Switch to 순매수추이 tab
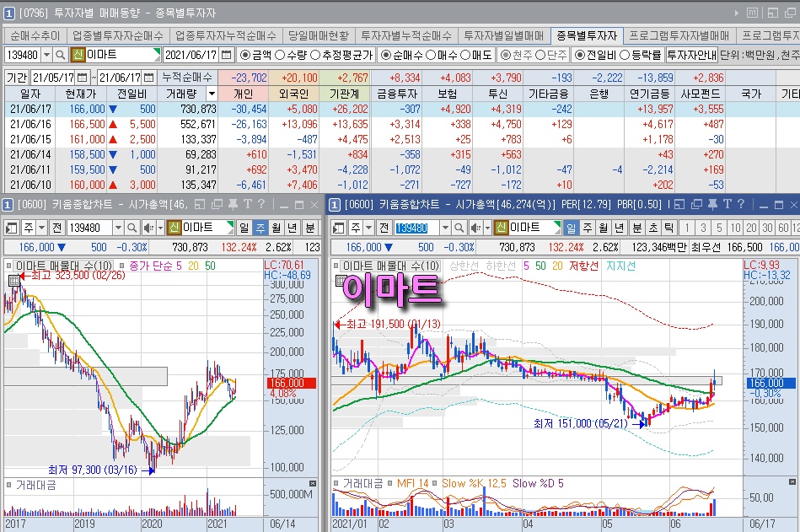The width and height of the screenshot is (800, 532). point(35,35)
